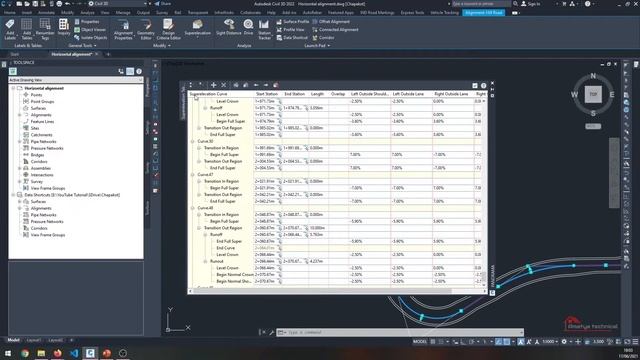Open Toolspace help icon
Viewport: 640px width, 360px height.
[x=139, y=71]
